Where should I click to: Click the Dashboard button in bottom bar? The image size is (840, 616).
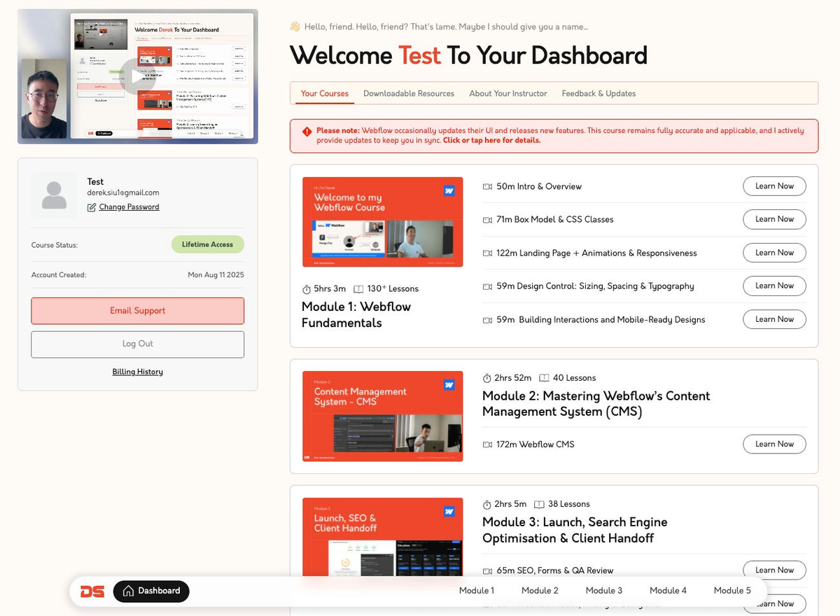pyautogui.click(x=151, y=591)
